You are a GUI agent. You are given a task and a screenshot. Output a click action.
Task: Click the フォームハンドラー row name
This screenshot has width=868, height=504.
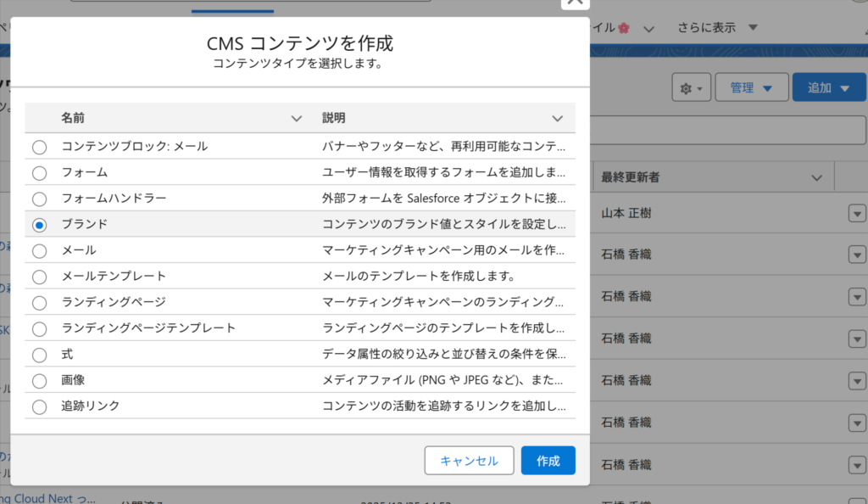pyautogui.click(x=114, y=198)
